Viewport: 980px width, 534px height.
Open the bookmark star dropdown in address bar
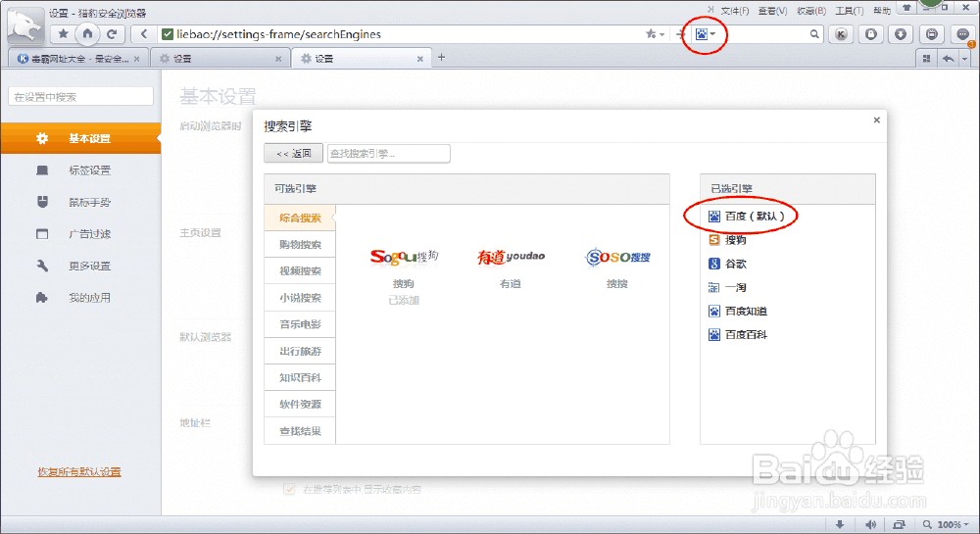[x=655, y=33]
